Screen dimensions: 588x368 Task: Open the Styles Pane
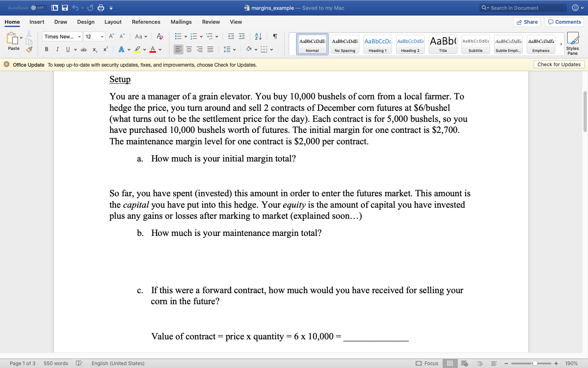tap(572, 43)
